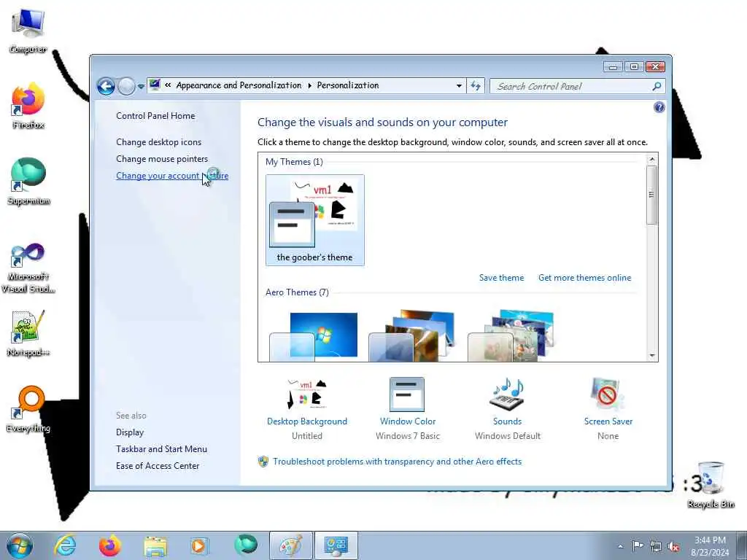Select the Recycle Bin icon
Image resolution: width=747 pixels, height=560 pixels.
711,485
